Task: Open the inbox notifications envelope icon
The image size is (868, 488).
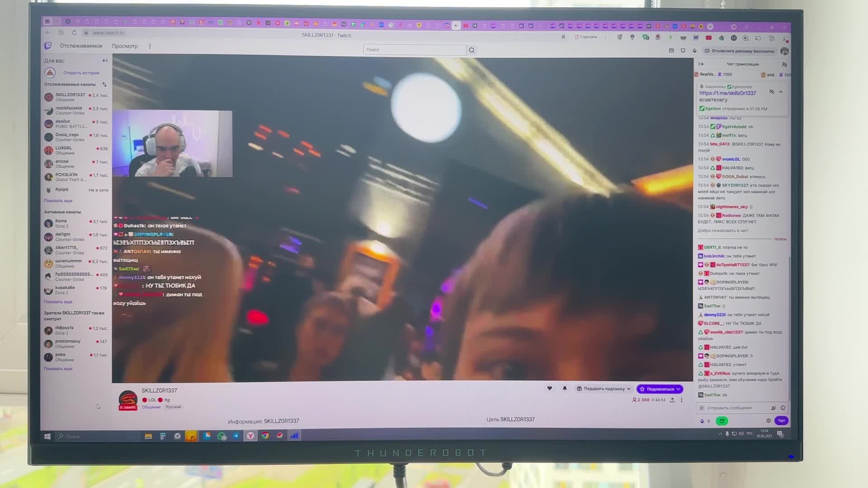Action: click(x=671, y=51)
